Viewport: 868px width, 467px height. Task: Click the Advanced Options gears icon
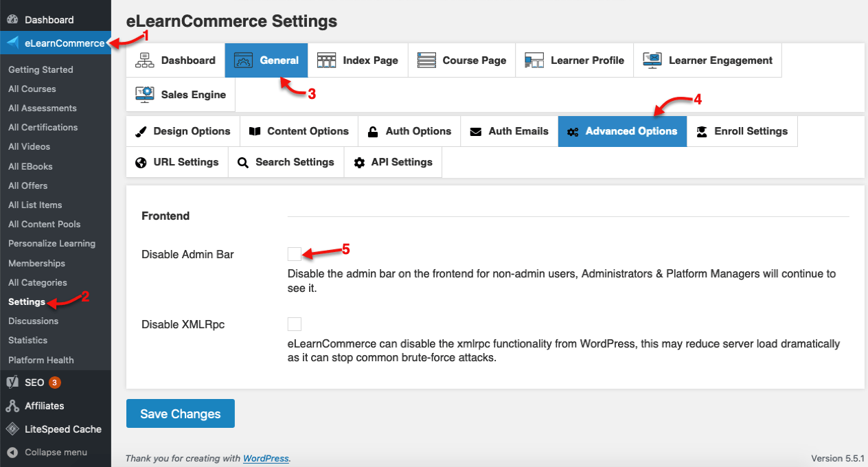pos(573,132)
